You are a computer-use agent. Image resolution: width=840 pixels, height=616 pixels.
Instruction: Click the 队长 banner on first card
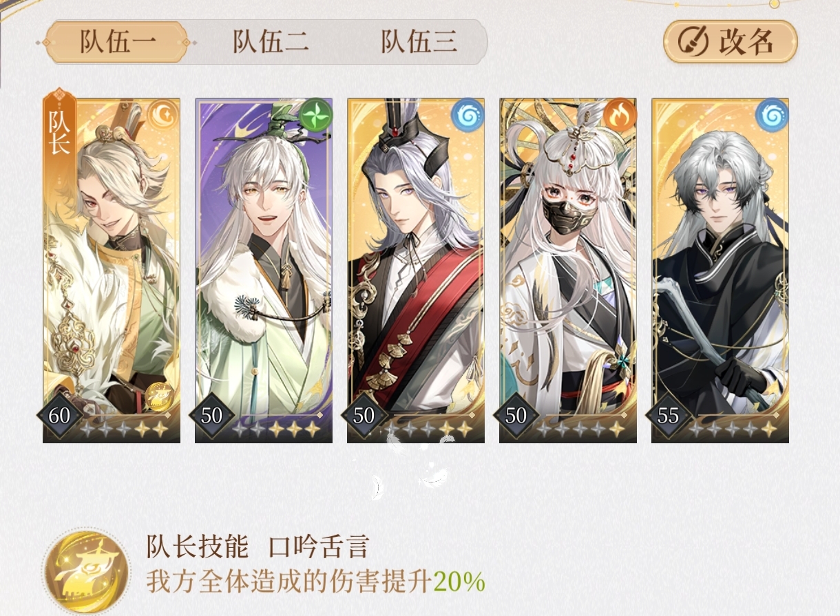[x=58, y=129]
